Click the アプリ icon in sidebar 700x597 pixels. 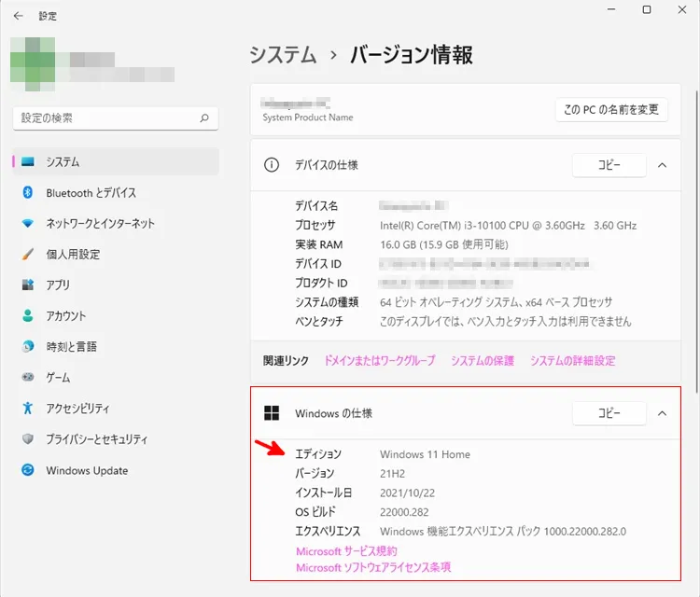point(28,285)
